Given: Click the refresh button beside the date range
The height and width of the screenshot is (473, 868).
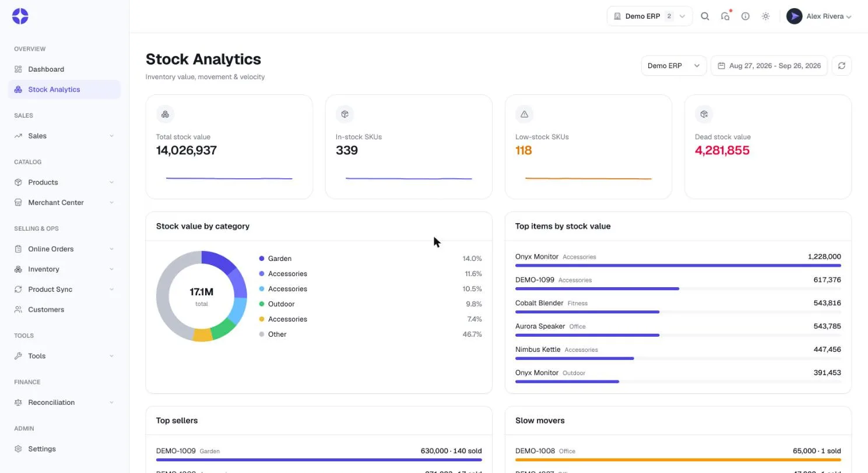Looking at the screenshot, I should (842, 66).
